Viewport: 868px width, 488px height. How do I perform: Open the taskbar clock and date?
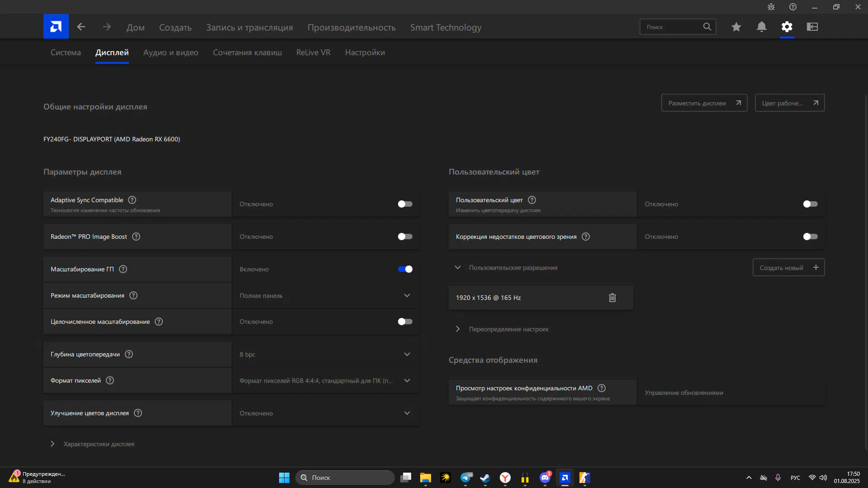847,478
